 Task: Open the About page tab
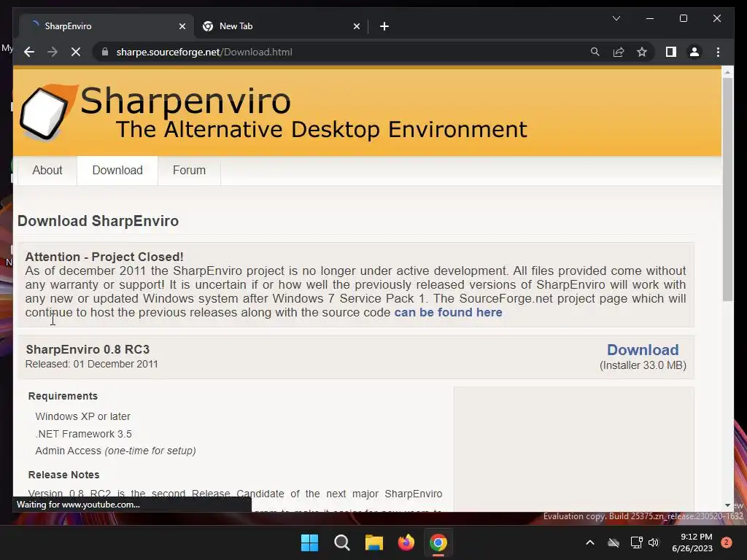coord(47,171)
